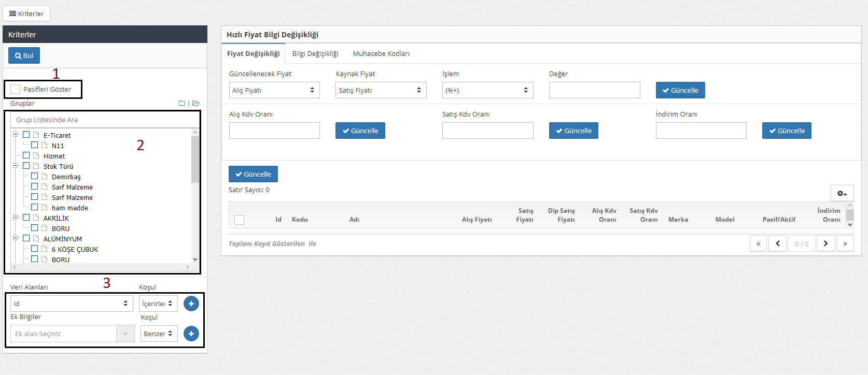
Task: Go to the previous page arrow
Action: coord(777,243)
